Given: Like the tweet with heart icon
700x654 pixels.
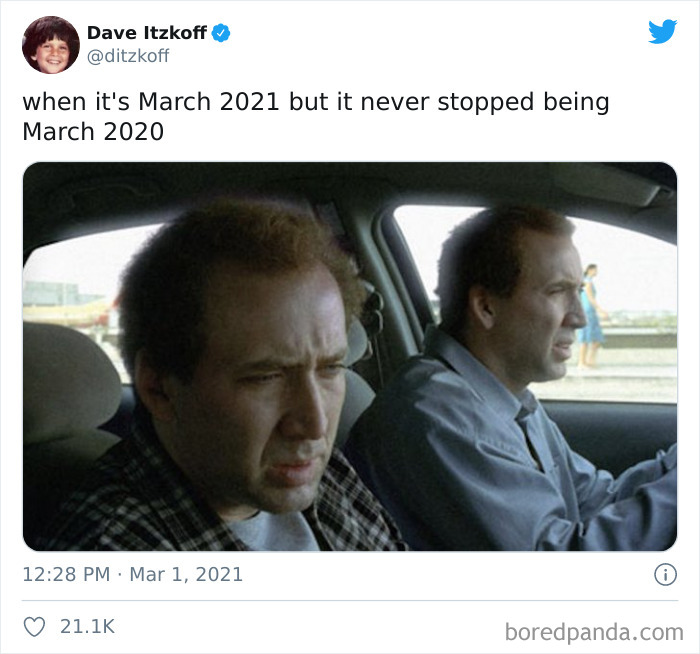Looking at the screenshot, I should click(x=34, y=627).
